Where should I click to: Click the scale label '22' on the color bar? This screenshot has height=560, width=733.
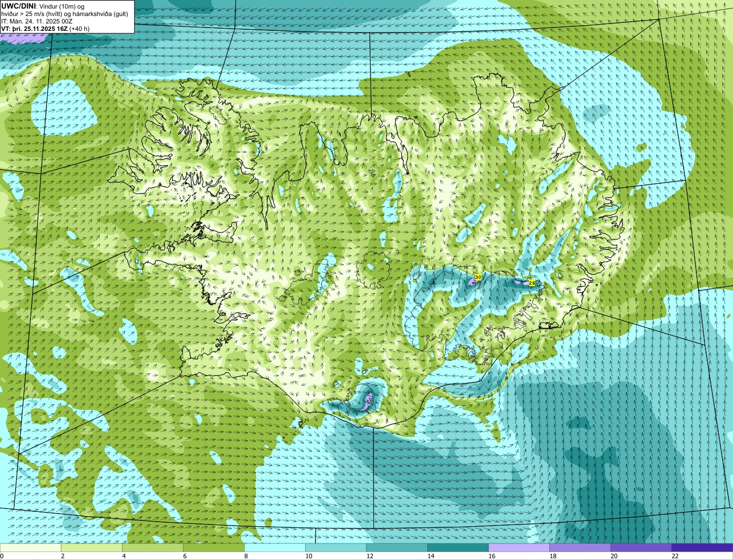tap(675, 556)
